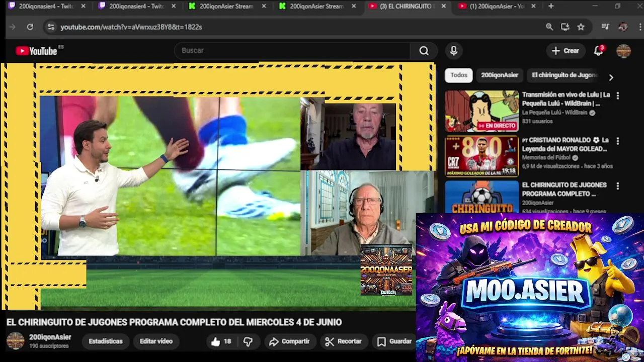Open the 'EL CHIRINGUITO DE JUGONES PROGRAMA COMPLETO' sidebar title
This screenshot has height=362, width=644.
[x=565, y=189]
